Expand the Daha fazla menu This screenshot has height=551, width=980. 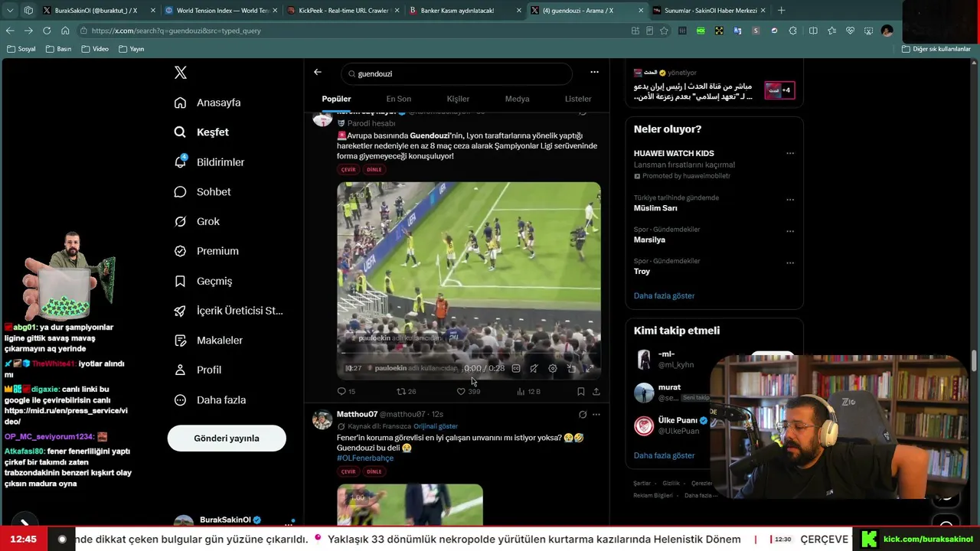click(210, 400)
